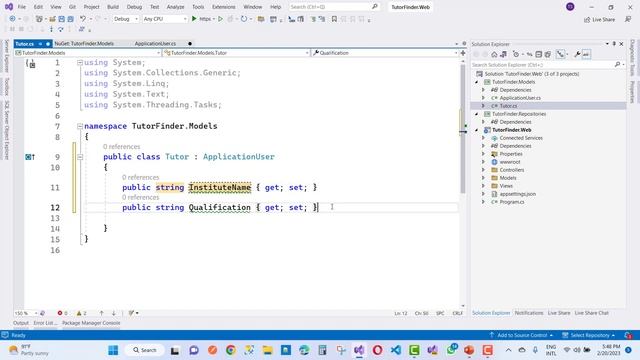Open the Any CPU platform dropdown
This screenshot has width=640, height=360.
pos(165,19)
